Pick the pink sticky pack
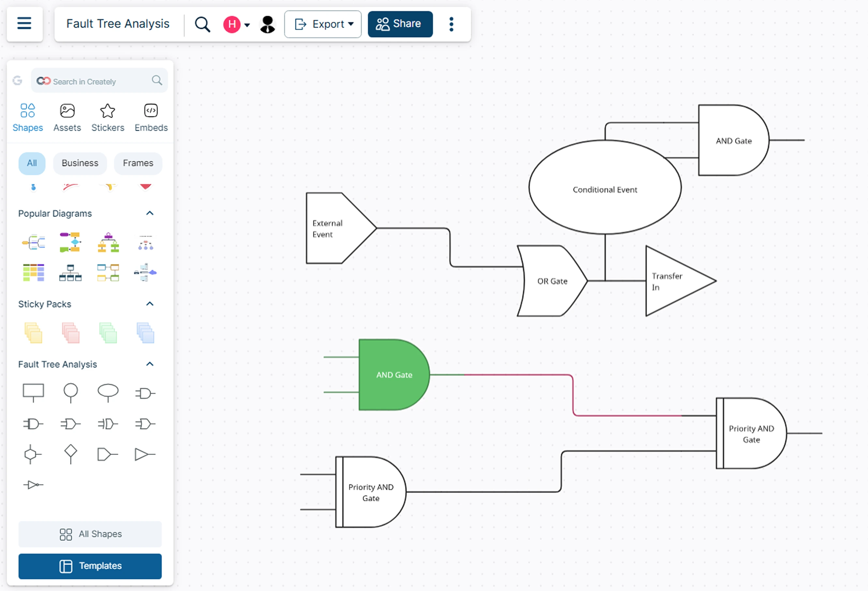 tap(70, 333)
